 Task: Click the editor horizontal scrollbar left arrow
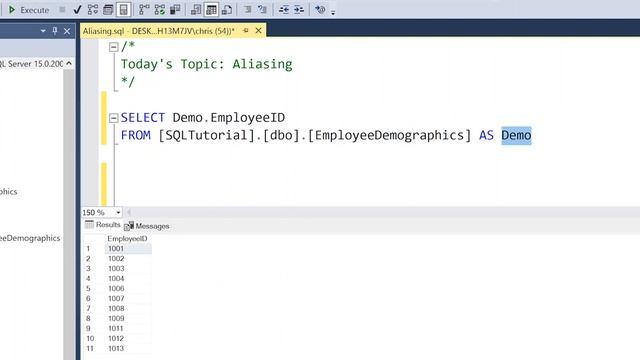tap(129, 212)
